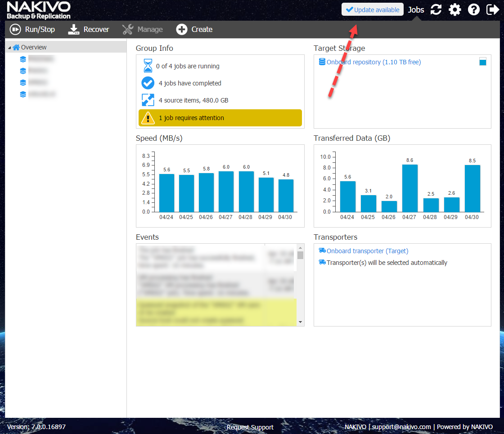Screen dimensions: 504x434
Task: Click the storage usage indicator icon
Action: (x=483, y=62)
